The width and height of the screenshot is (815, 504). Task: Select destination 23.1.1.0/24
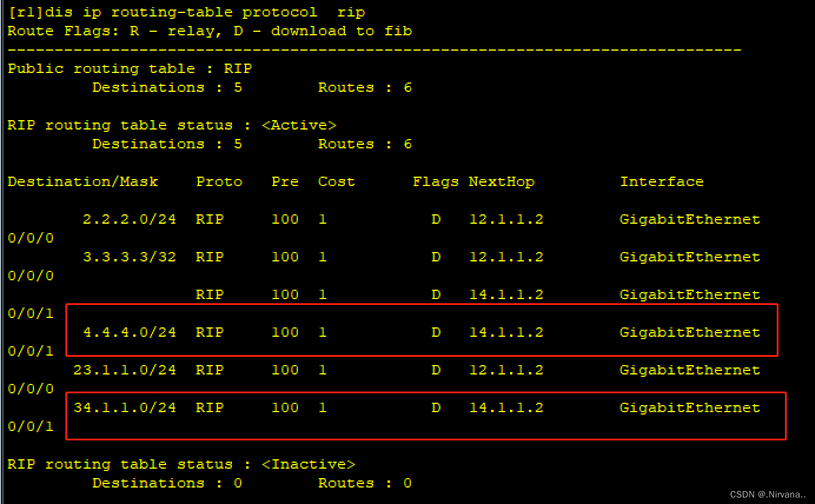tap(125, 370)
